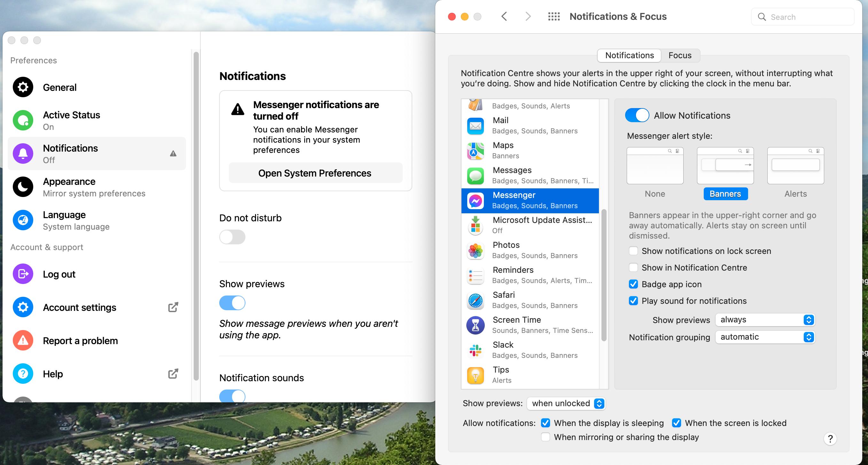Click the Report a problem warning icon
This screenshot has height=465, width=868.
point(23,341)
